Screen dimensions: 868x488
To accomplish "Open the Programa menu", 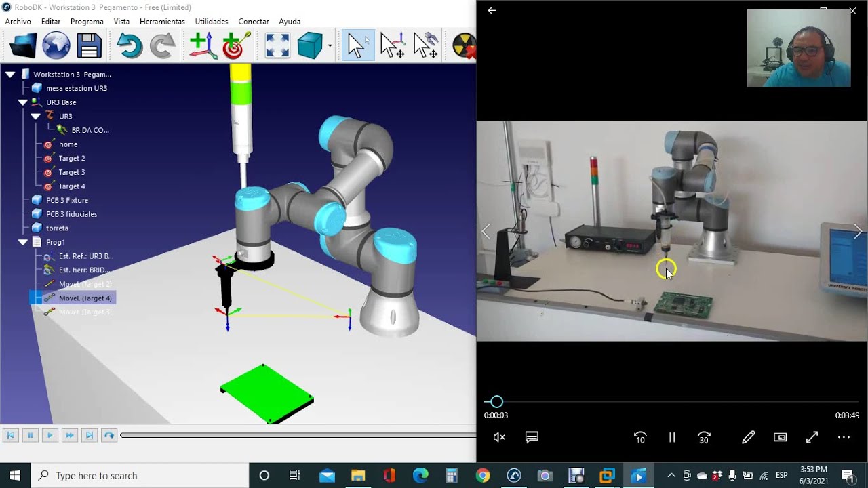I will (x=87, y=22).
